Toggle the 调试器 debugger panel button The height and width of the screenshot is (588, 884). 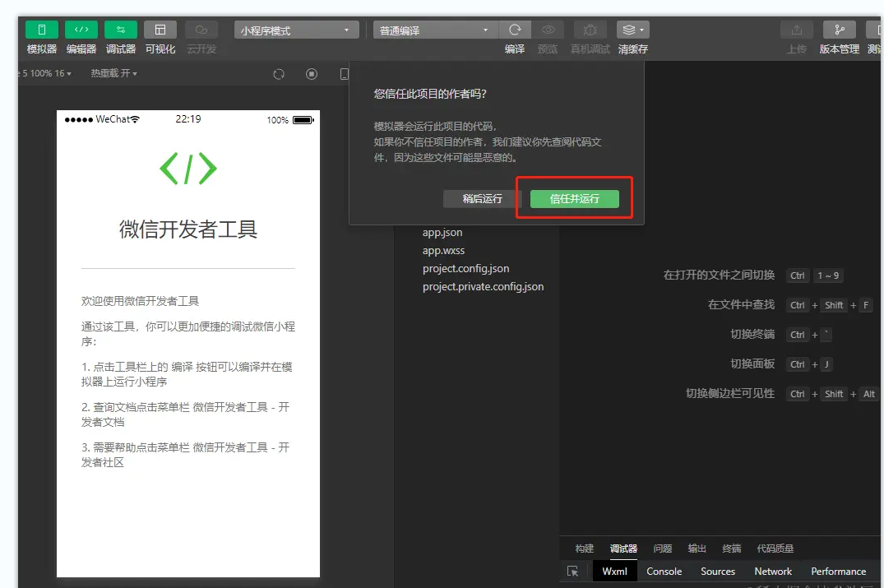[x=121, y=30]
